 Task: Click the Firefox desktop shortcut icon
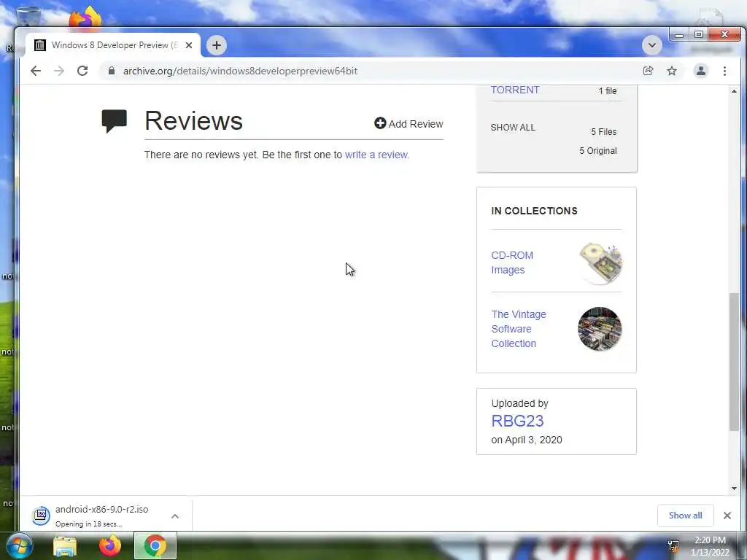[85, 18]
